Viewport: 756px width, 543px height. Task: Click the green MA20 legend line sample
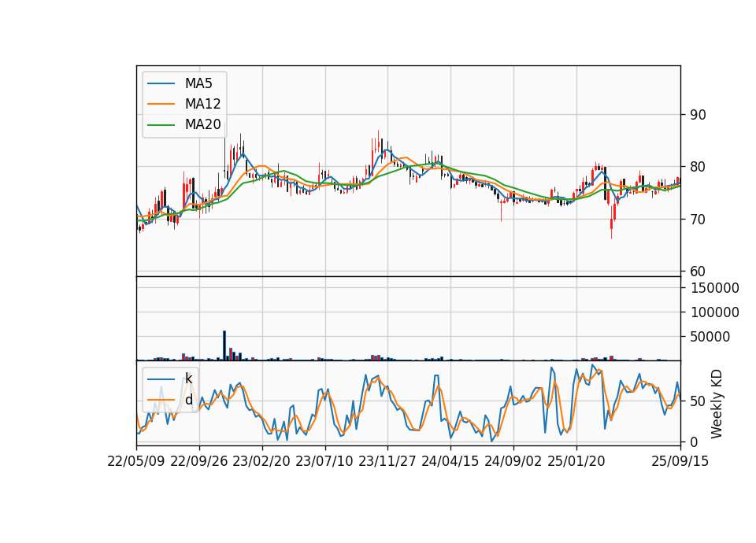[161, 125]
